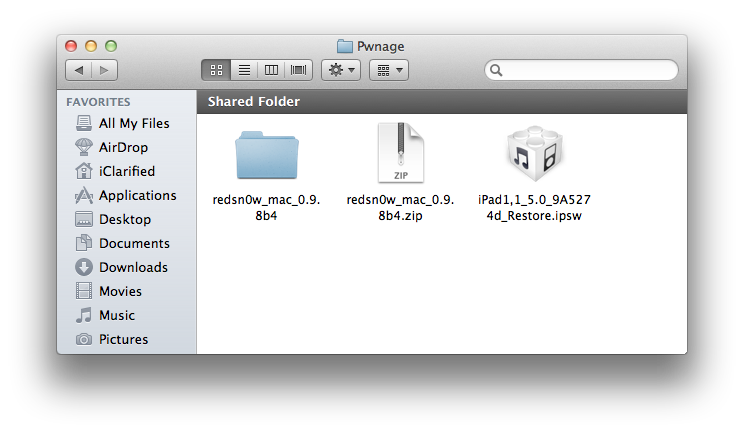The image size is (744, 433).
Task: Switch to column view mode
Action: pyautogui.click(x=271, y=70)
